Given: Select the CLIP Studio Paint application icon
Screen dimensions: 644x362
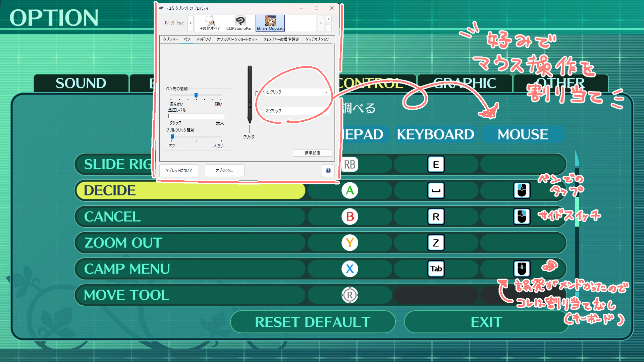Looking at the screenshot, I should (240, 23).
